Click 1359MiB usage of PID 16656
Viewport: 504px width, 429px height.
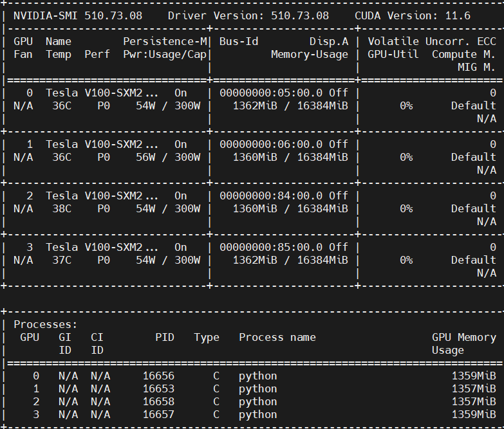point(474,376)
